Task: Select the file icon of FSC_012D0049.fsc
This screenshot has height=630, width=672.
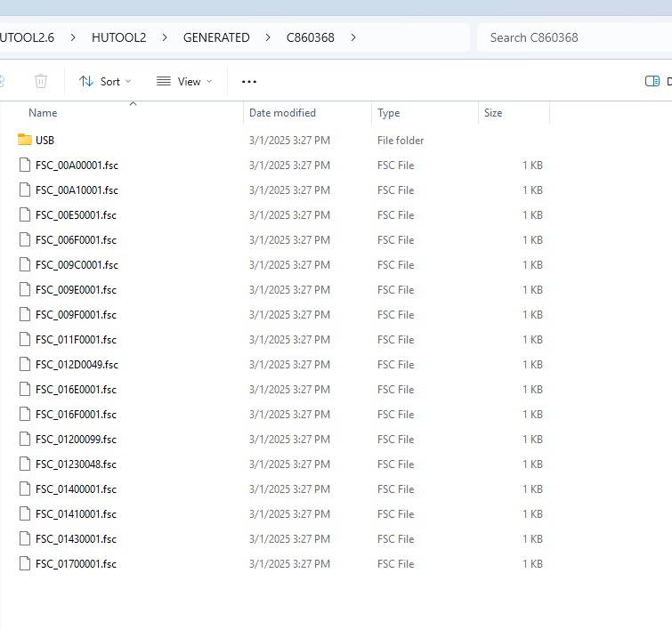Action: [25, 364]
